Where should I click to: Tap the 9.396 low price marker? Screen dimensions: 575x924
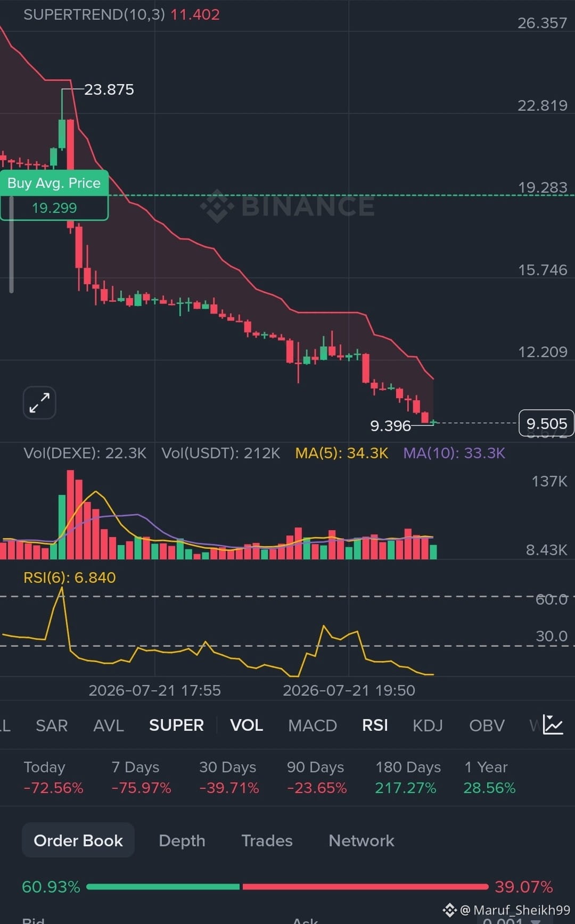[390, 426]
